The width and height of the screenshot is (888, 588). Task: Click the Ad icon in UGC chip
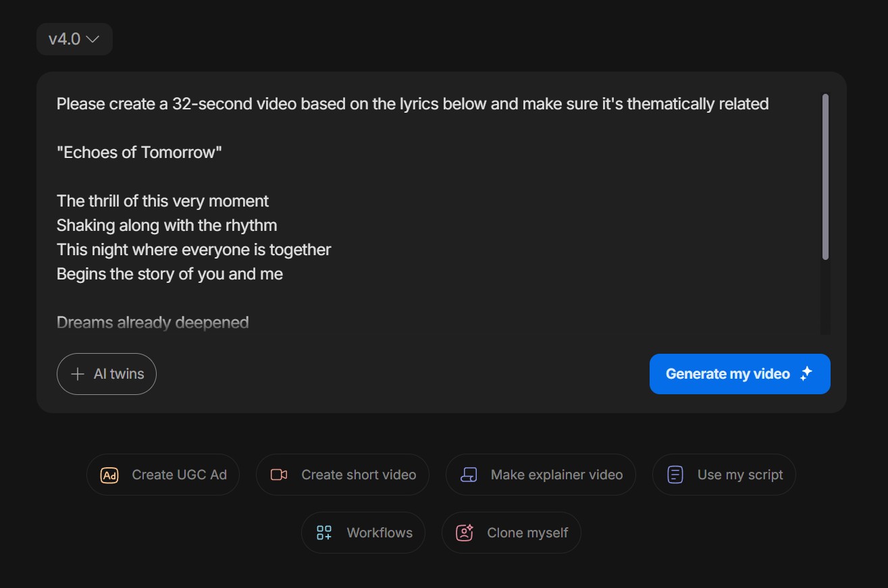(109, 475)
